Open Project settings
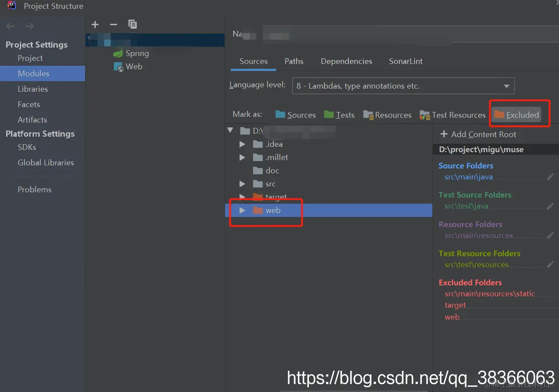The width and height of the screenshot is (559, 392). pyautogui.click(x=30, y=58)
